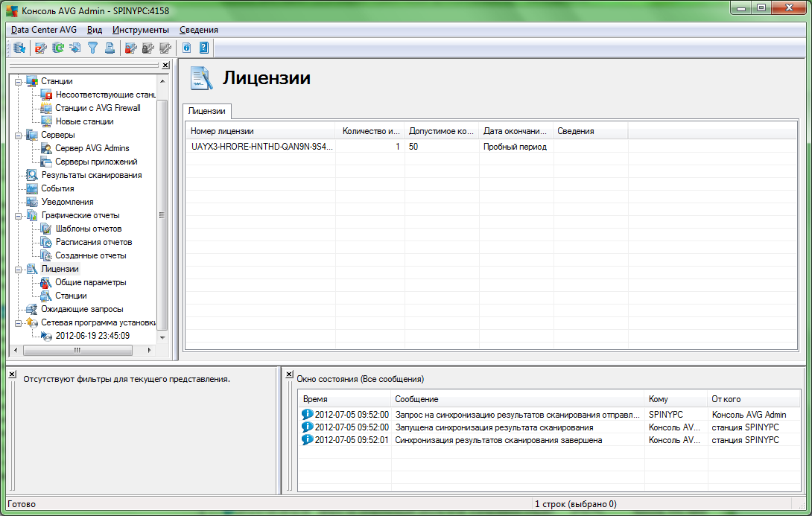Sort status messages by От кого header
Image resolution: width=812 pixels, height=516 pixels.
[753, 399]
